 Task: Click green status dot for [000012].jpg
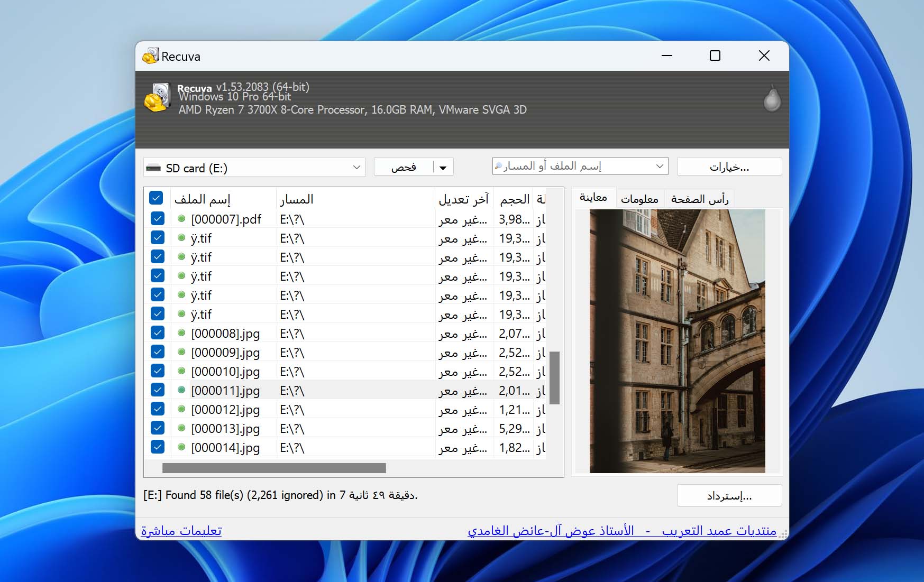click(181, 409)
